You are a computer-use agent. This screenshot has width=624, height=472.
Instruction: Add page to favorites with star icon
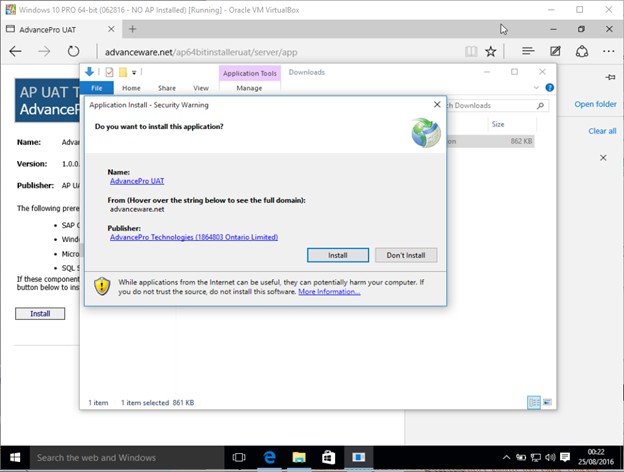point(490,51)
